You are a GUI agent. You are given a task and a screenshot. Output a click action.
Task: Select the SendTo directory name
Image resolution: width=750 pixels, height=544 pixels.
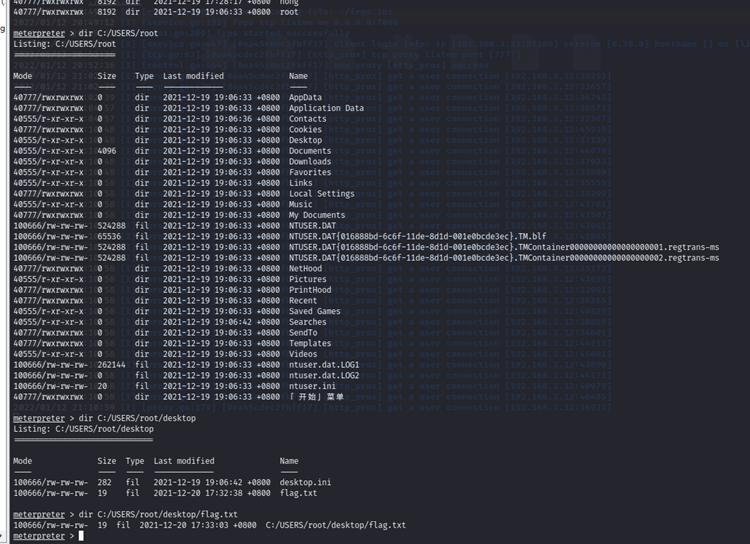(x=303, y=333)
